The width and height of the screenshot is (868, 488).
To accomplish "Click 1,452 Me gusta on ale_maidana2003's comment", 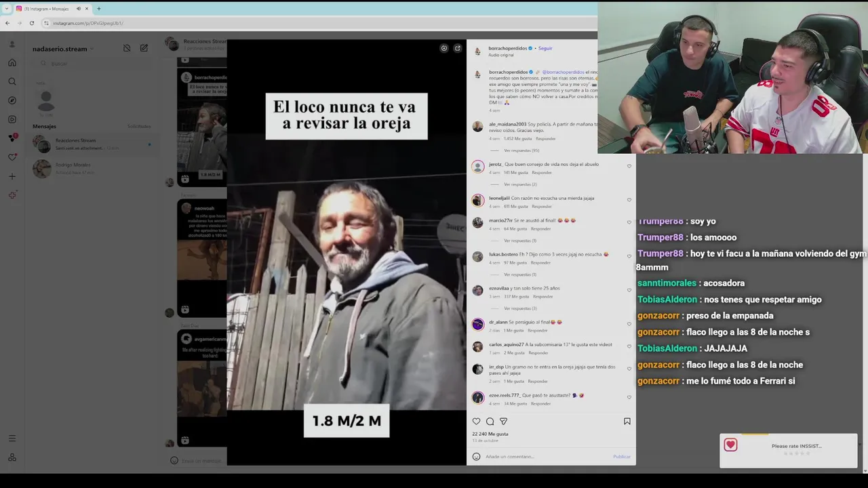I will pyautogui.click(x=517, y=138).
